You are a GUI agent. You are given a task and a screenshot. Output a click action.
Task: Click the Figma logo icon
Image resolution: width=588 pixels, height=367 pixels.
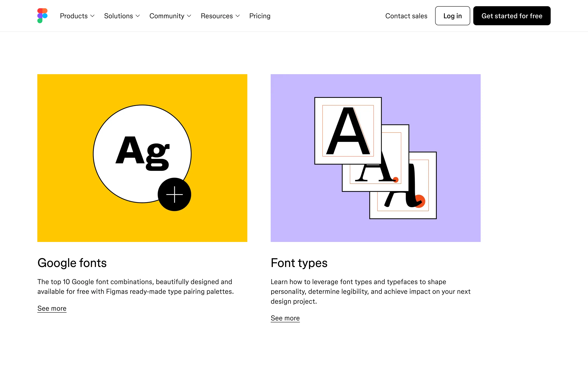pos(42,16)
